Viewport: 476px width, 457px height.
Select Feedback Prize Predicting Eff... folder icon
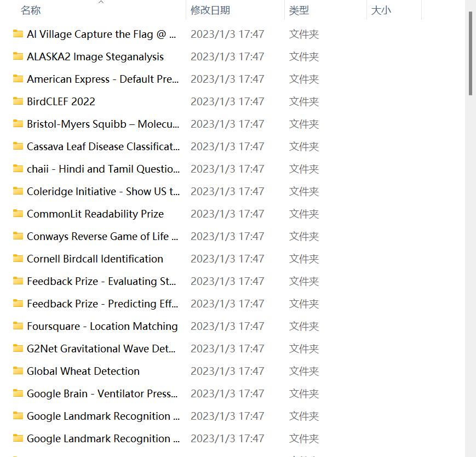coord(18,303)
